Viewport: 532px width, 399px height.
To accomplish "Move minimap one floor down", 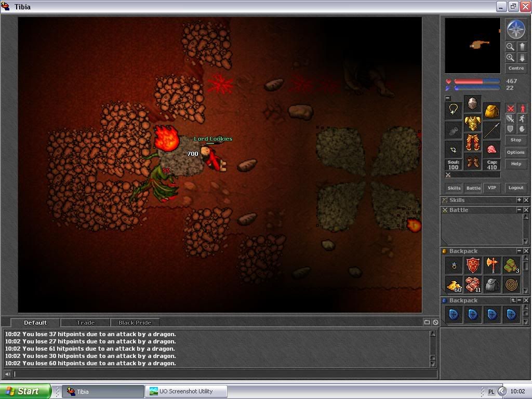I will (x=522, y=58).
